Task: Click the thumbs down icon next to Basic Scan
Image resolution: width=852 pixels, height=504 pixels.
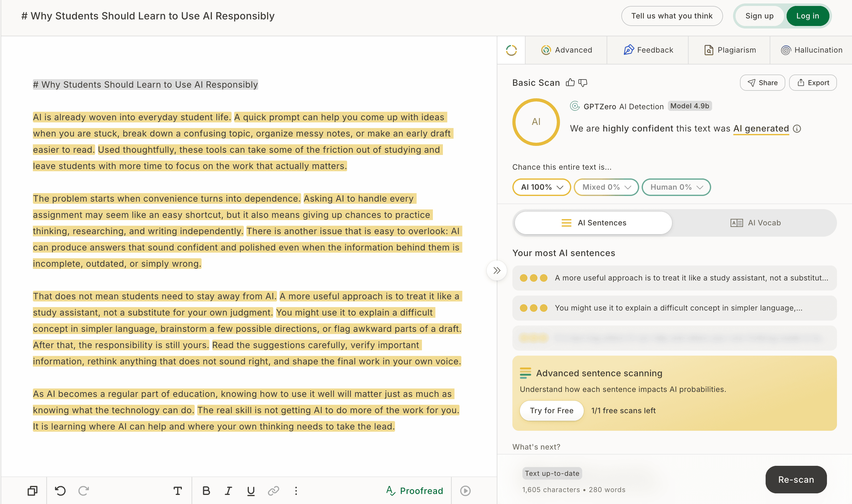Action: [x=583, y=83]
